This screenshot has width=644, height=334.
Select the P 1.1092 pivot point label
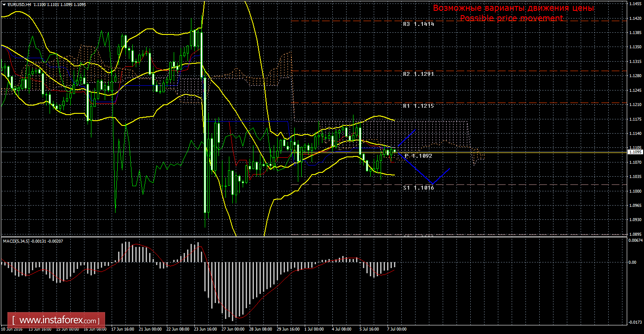(x=419, y=156)
